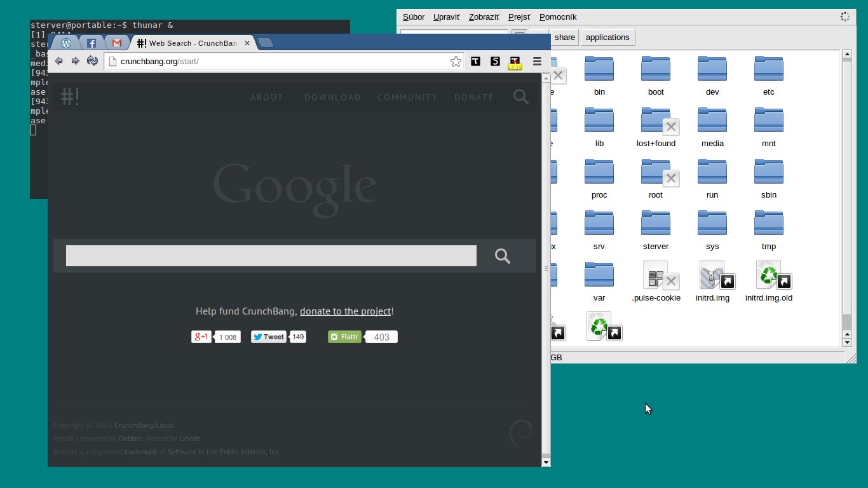Click the Debian swirl logo in footer

tap(521, 433)
